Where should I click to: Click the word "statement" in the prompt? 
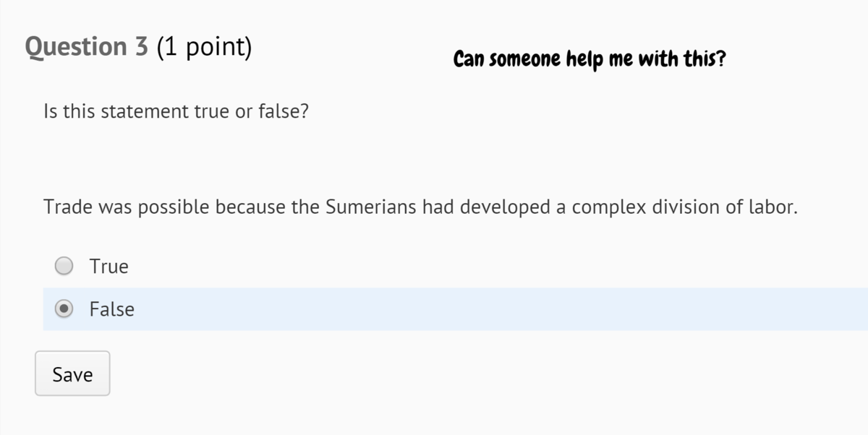pyautogui.click(x=145, y=112)
